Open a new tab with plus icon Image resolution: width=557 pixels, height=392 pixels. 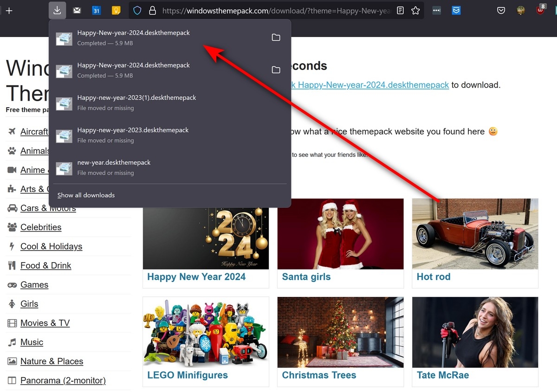click(x=9, y=11)
